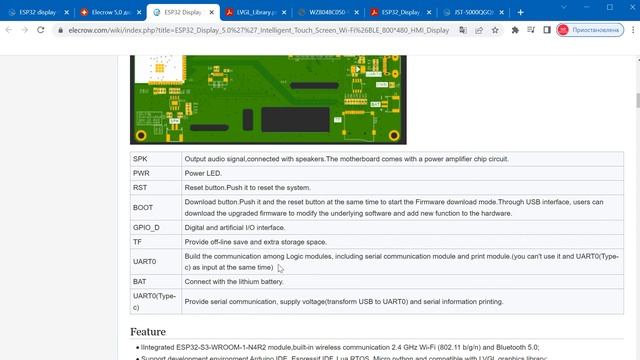Click the BAT table cell
Viewport: 640px width, 360px height.
click(x=156, y=282)
